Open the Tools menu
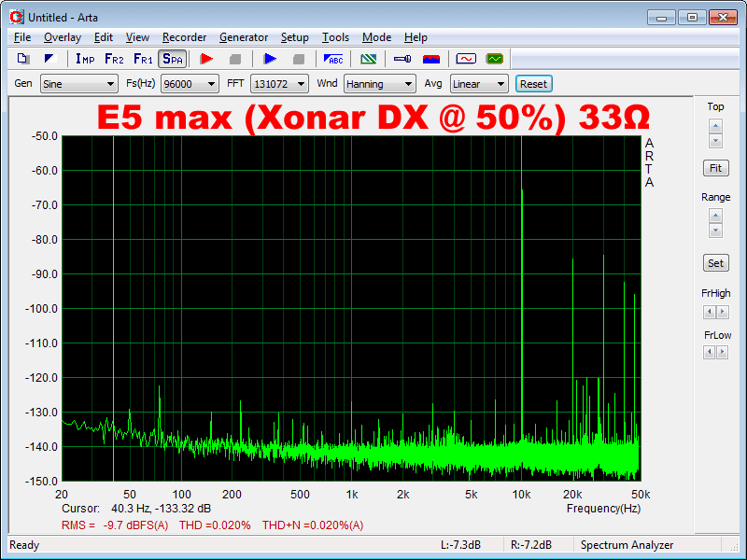747x560 pixels. coord(335,37)
